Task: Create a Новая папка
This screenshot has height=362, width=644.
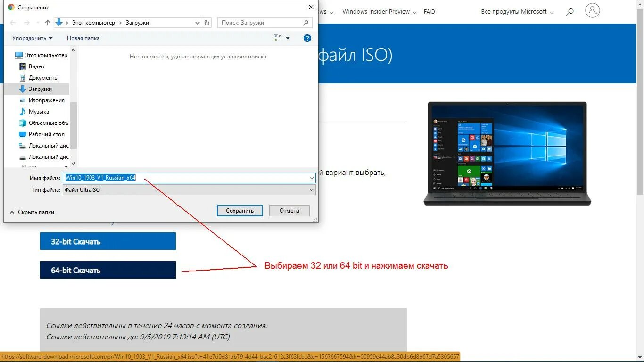Action: point(83,38)
